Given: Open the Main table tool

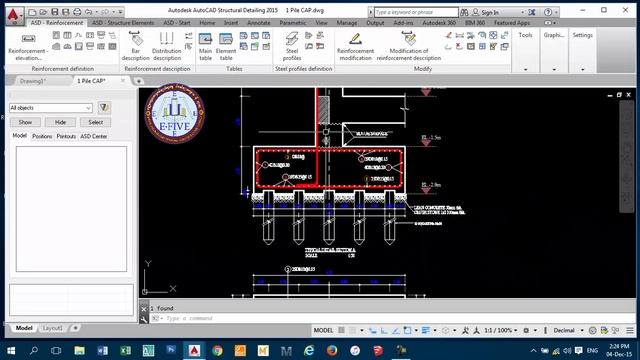Looking at the screenshot, I should tap(205, 47).
